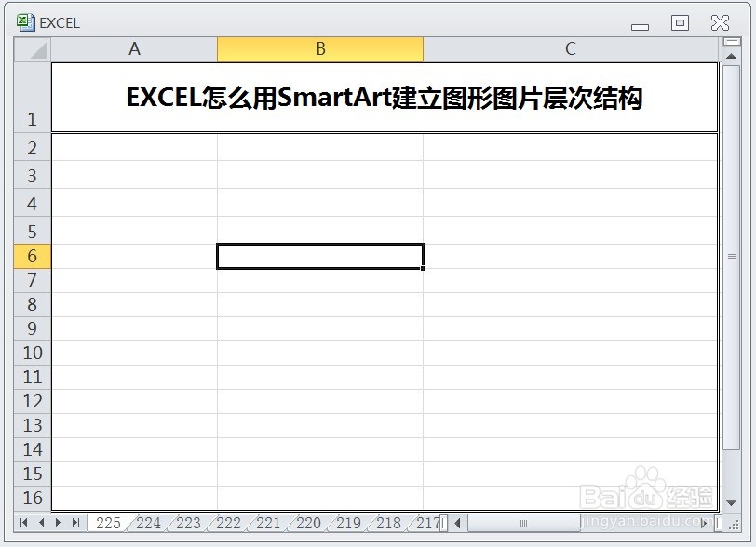This screenshot has height=547, width=756.
Task: Show the previous sheet tab arrow
Action: pos(41,523)
